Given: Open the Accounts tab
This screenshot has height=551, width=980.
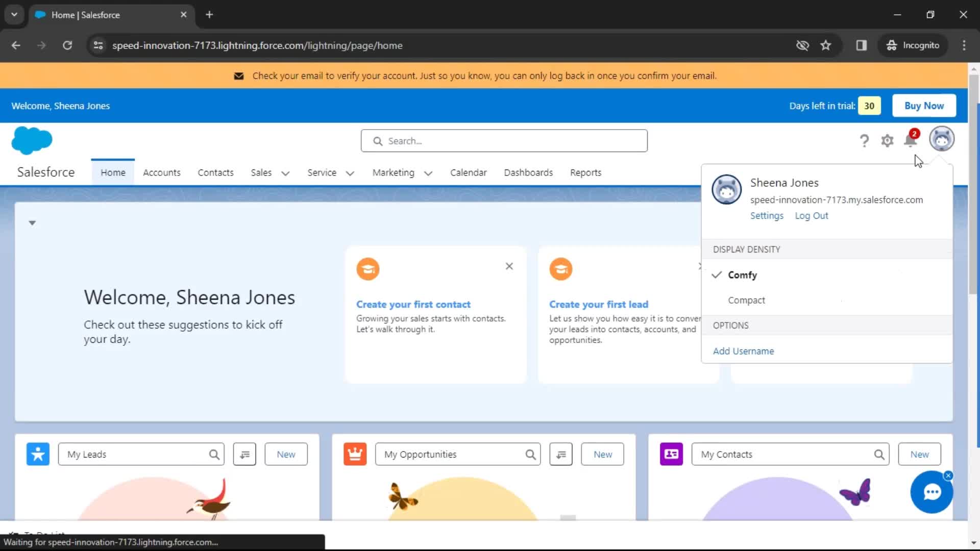Looking at the screenshot, I should point(161,172).
